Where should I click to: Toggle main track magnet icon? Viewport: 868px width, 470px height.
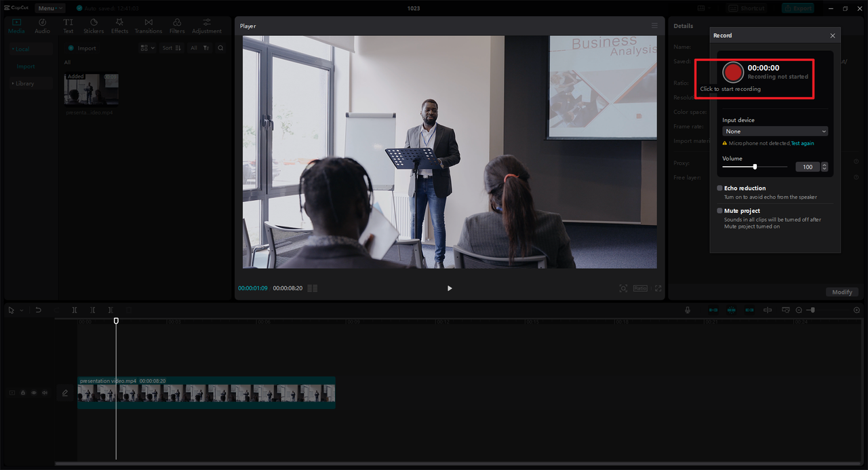pyautogui.click(x=713, y=310)
